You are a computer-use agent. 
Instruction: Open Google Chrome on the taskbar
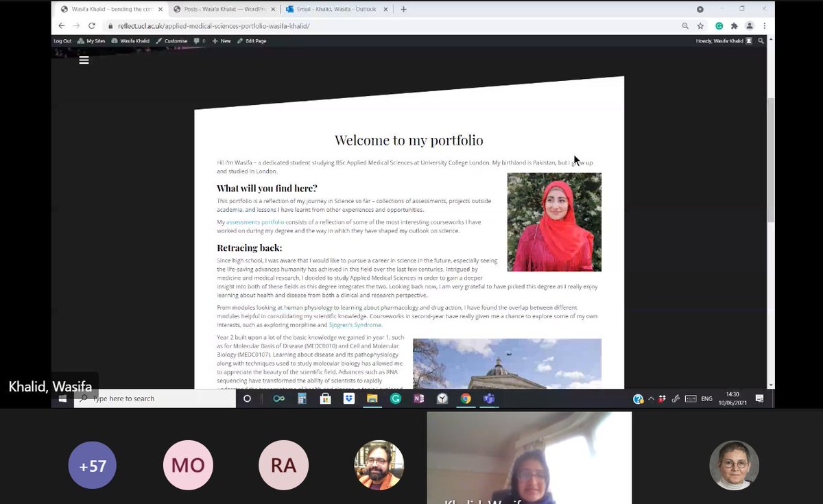point(466,398)
